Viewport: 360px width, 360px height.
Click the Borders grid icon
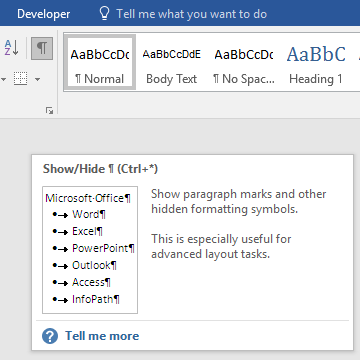coord(21,79)
